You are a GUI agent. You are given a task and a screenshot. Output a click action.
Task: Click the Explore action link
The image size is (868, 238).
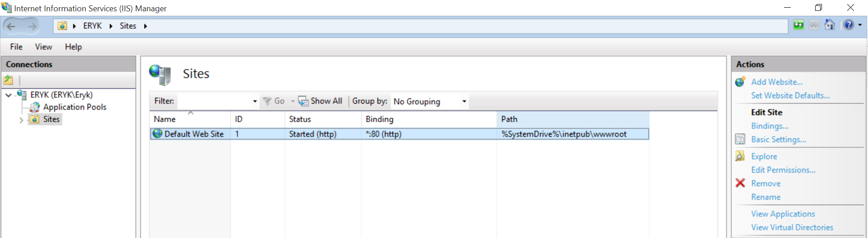click(764, 156)
